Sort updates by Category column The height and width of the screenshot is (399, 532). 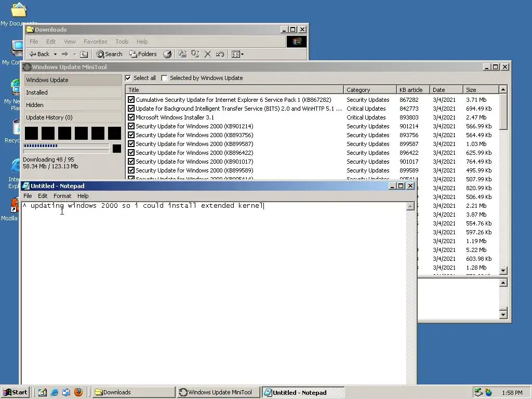(x=370, y=89)
